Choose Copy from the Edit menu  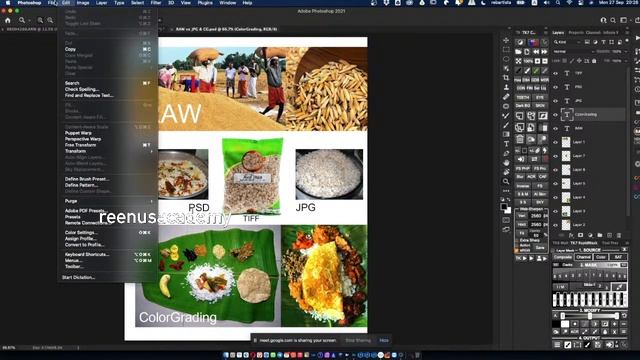[108, 49]
